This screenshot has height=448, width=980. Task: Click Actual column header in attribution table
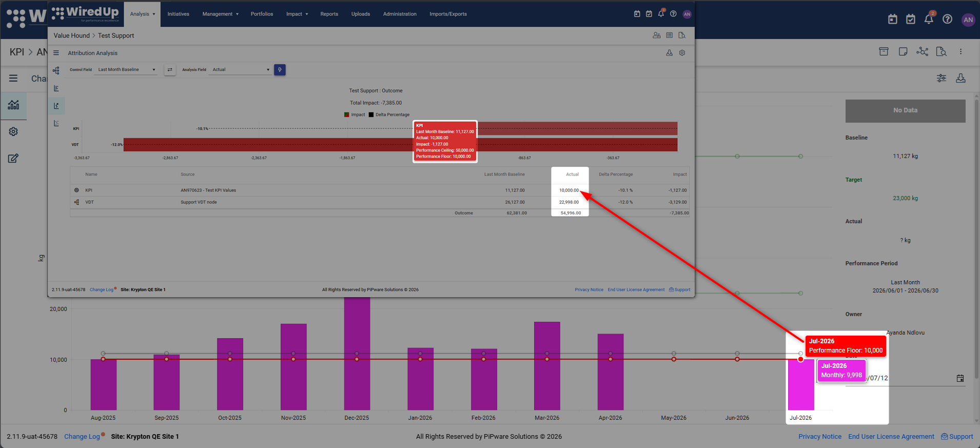point(572,174)
